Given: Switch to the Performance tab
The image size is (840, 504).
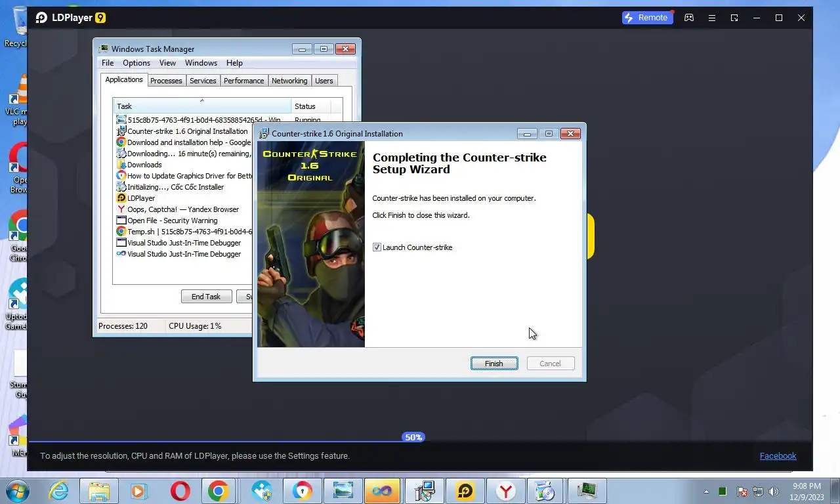Looking at the screenshot, I should [243, 81].
